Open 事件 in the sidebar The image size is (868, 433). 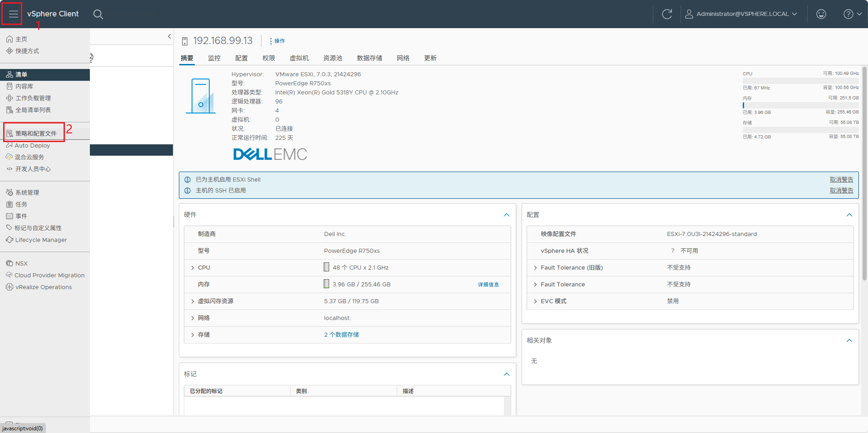16,216
